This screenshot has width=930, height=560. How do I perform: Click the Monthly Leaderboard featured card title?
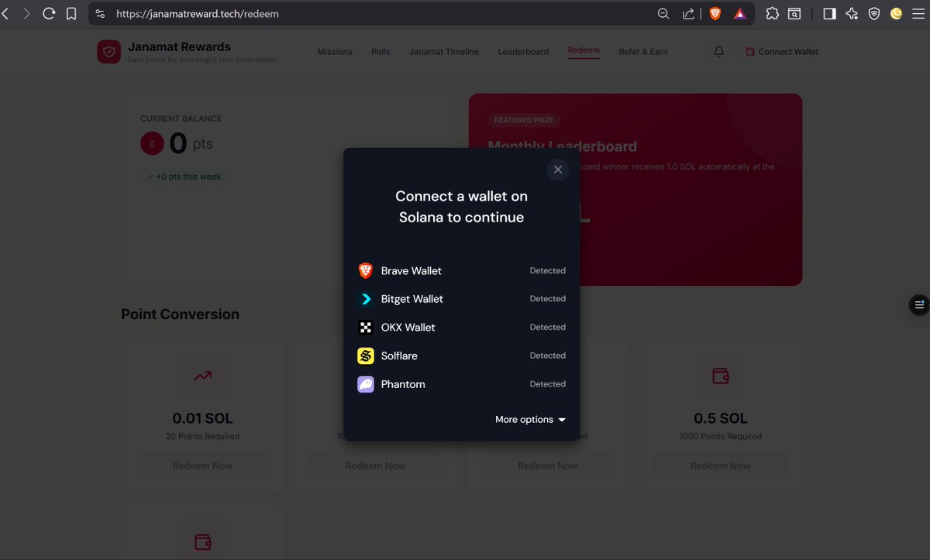[563, 146]
